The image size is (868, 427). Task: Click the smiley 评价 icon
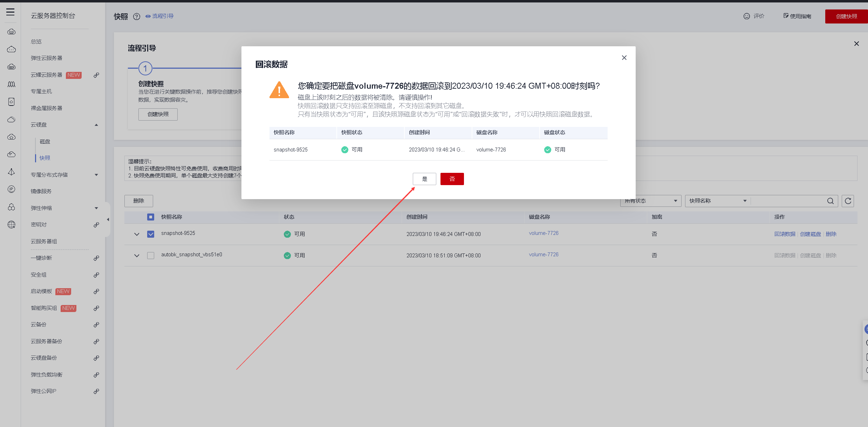coord(747,16)
